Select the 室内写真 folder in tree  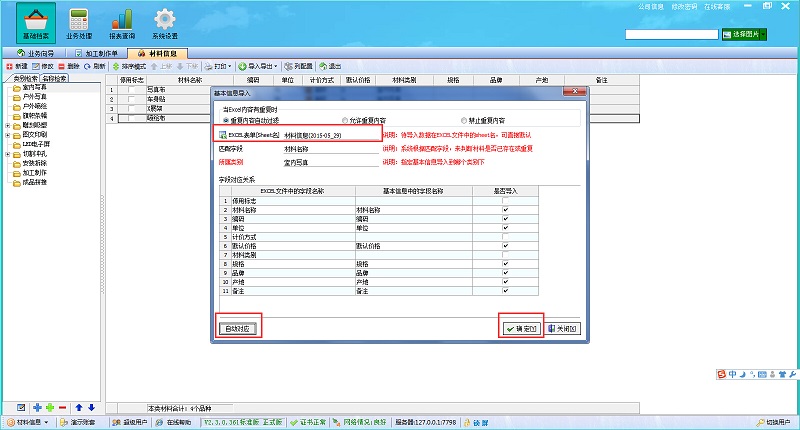[x=36, y=88]
